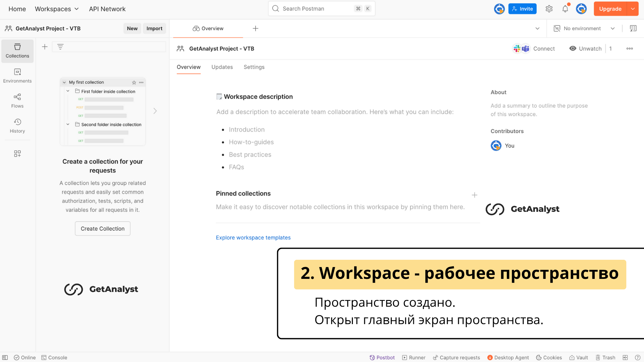Click the Upgrade button
Viewport: 644px width, 362px height.
pos(610,9)
